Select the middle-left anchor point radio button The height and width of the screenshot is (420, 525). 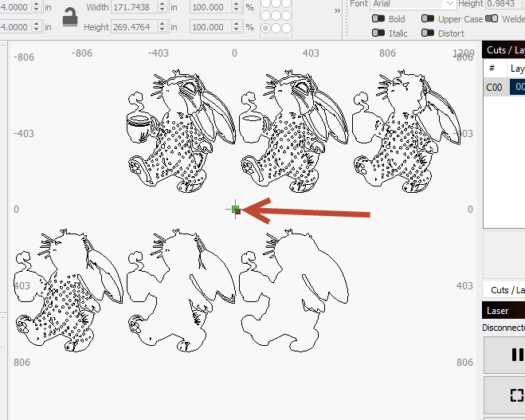tap(265, 15)
